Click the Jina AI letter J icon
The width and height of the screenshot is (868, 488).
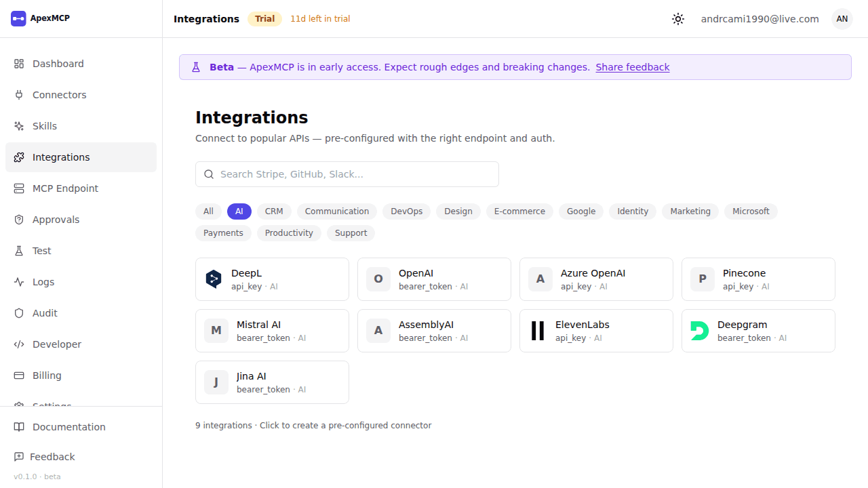(216, 382)
